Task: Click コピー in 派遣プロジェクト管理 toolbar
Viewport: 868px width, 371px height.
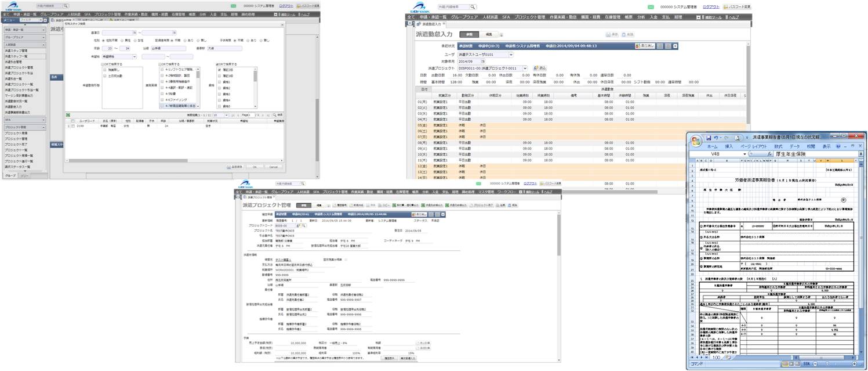Action: coord(384,206)
